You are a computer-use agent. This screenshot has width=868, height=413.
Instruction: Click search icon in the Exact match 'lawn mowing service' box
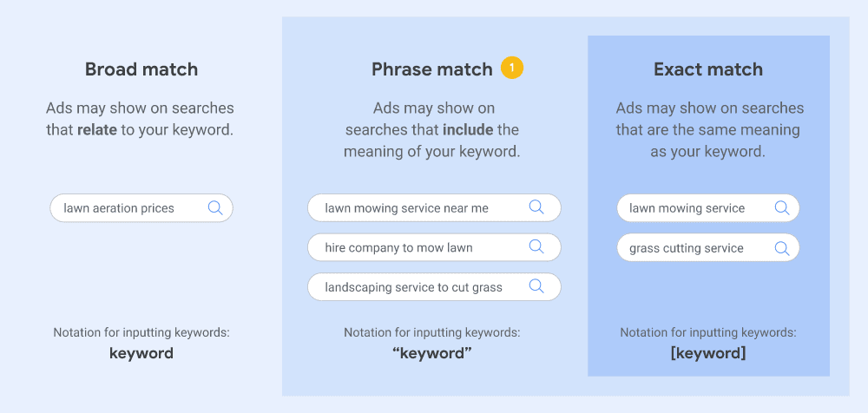click(782, 208)
